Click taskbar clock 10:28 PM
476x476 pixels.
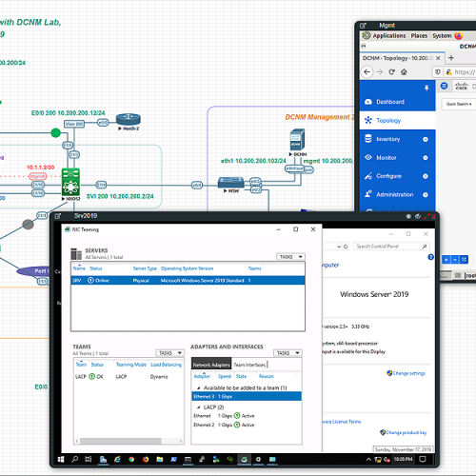pos(403,459)
